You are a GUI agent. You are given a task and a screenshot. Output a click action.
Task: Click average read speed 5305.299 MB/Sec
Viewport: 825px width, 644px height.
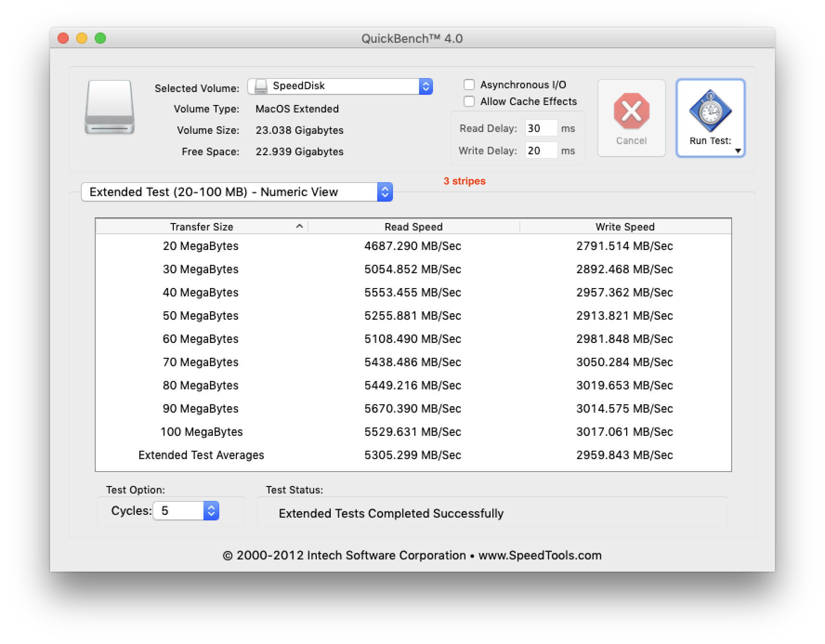tap(413, 455)
